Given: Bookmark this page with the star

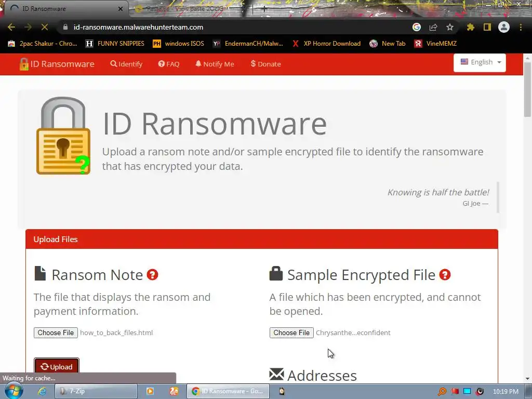Looking at the screenshot, I should point(450,27).
